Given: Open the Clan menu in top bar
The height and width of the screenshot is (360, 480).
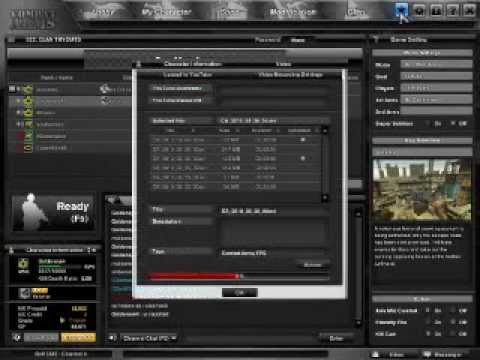Looking at the screenshot, I should tap(356, 12).
